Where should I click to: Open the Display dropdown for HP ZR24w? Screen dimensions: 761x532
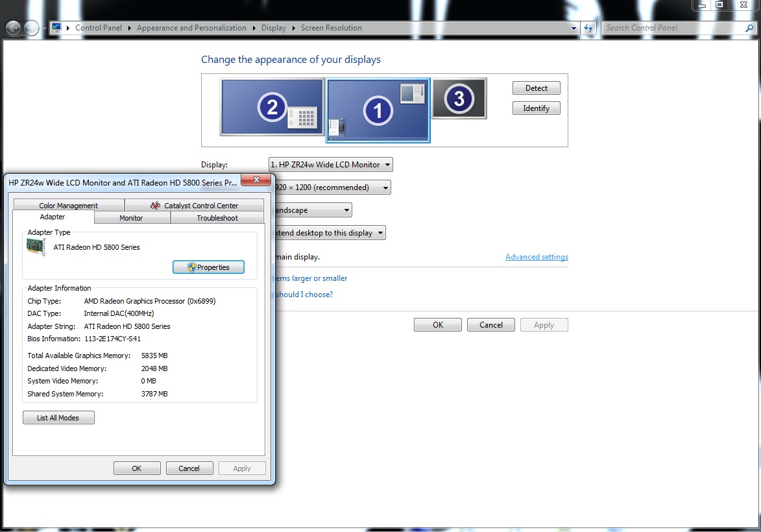coord(330,165)
